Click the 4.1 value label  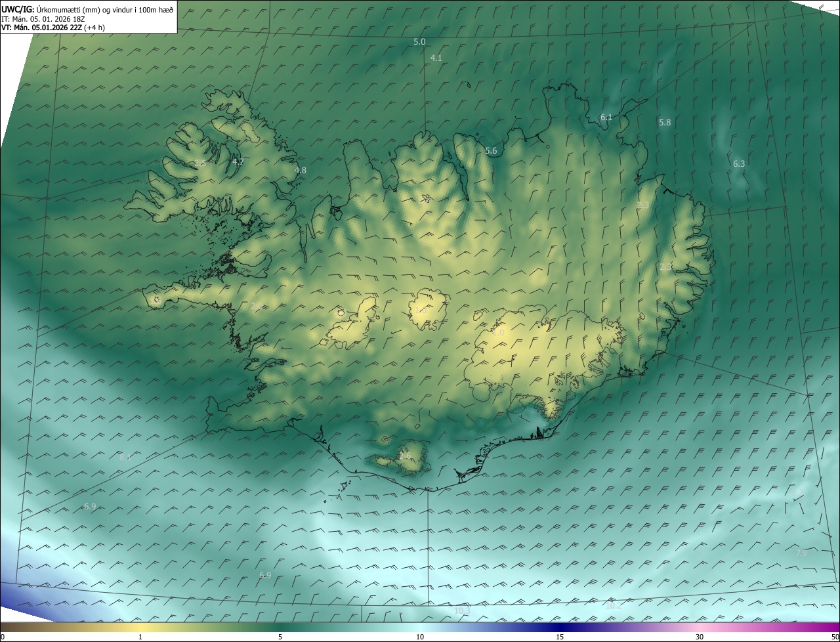(x=436, y=58)
